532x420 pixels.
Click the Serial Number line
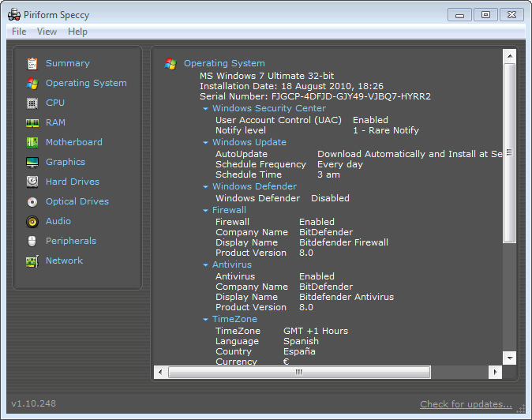click(x=315, y=96)
